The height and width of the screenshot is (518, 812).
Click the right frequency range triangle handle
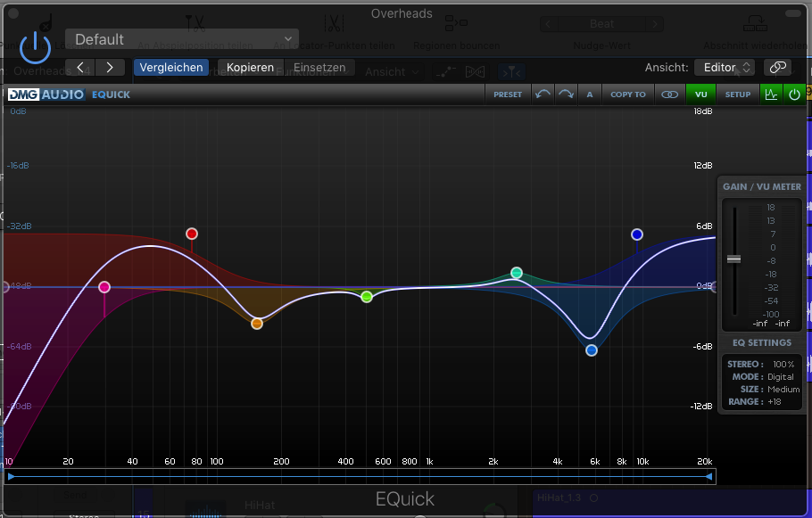[x=709, y=477]
